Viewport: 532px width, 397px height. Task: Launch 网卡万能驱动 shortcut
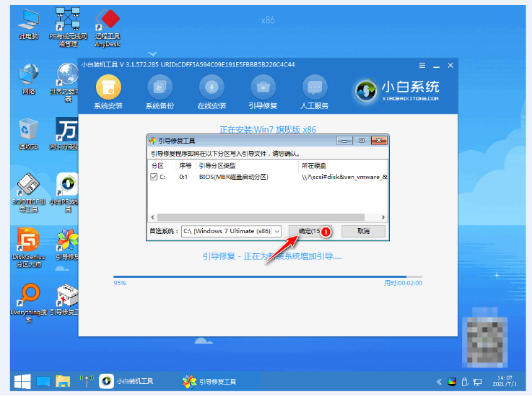click(x=66, y=134)
